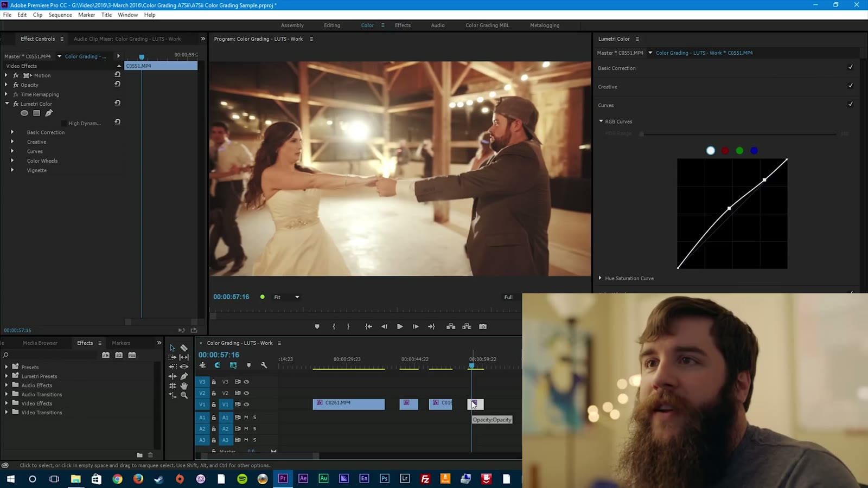Uncheck the Creative section in Lumetri Color
Screen dimensions: 868x488
click(x=850, y=86)
